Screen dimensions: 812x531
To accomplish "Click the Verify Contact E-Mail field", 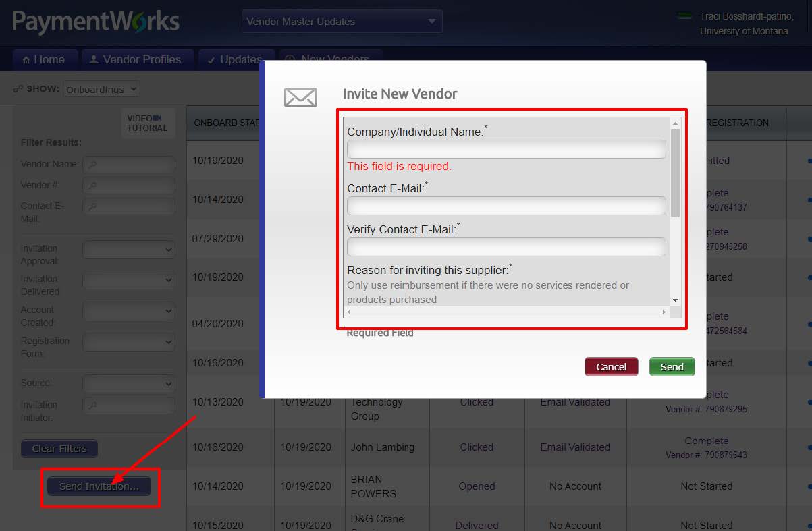I will pos(506,247).
